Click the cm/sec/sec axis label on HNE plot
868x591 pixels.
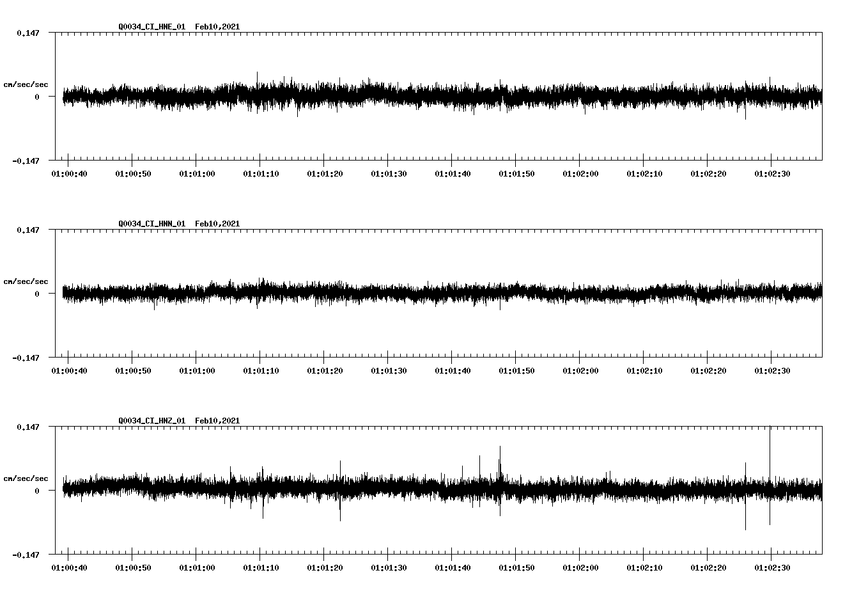pyautogui.click(x=26, y=84)
